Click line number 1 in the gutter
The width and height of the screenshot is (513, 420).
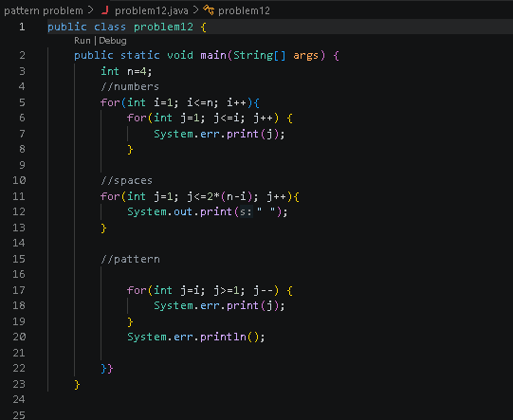[22, 27]
